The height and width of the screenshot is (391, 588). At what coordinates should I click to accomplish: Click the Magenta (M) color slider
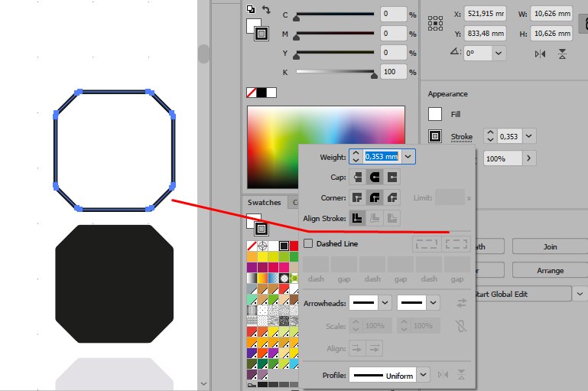pos(335,34)
